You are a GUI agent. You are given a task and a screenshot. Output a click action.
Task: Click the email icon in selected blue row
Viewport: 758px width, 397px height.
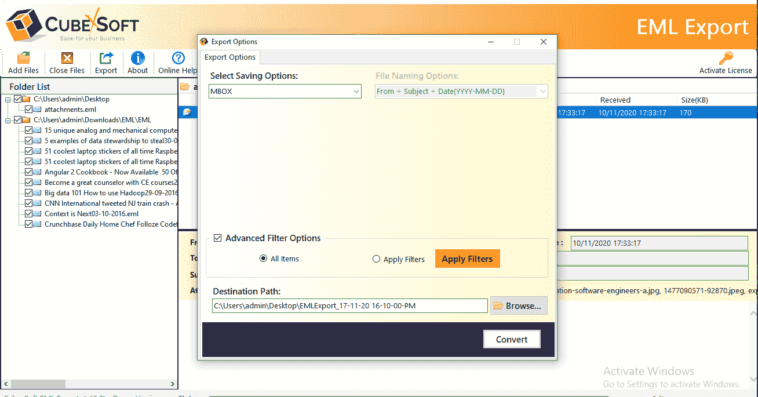(187, 112)
